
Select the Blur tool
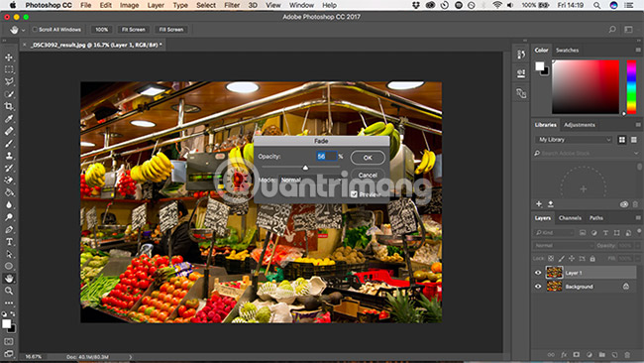pos(9,204)
